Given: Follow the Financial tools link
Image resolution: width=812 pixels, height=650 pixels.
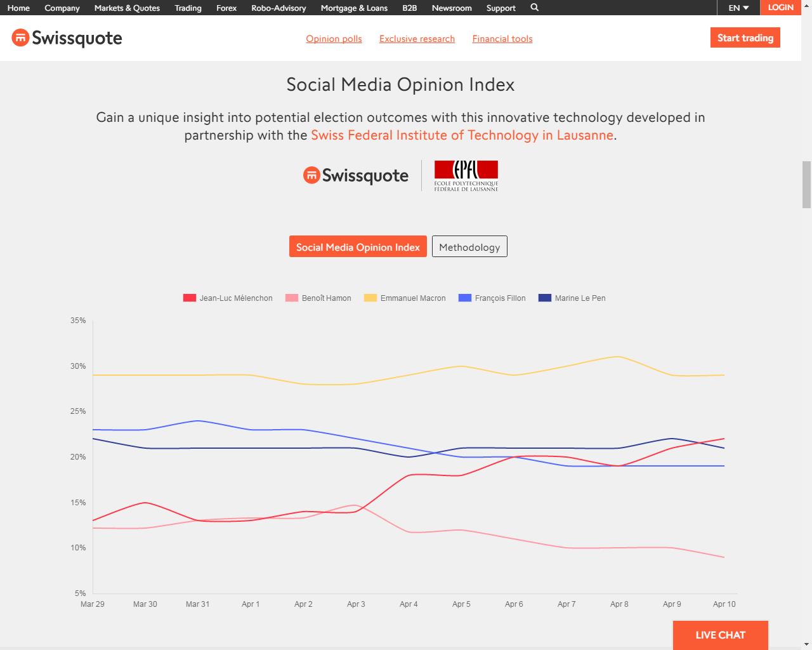Looking at the screenshot, I should click(502, 39).
